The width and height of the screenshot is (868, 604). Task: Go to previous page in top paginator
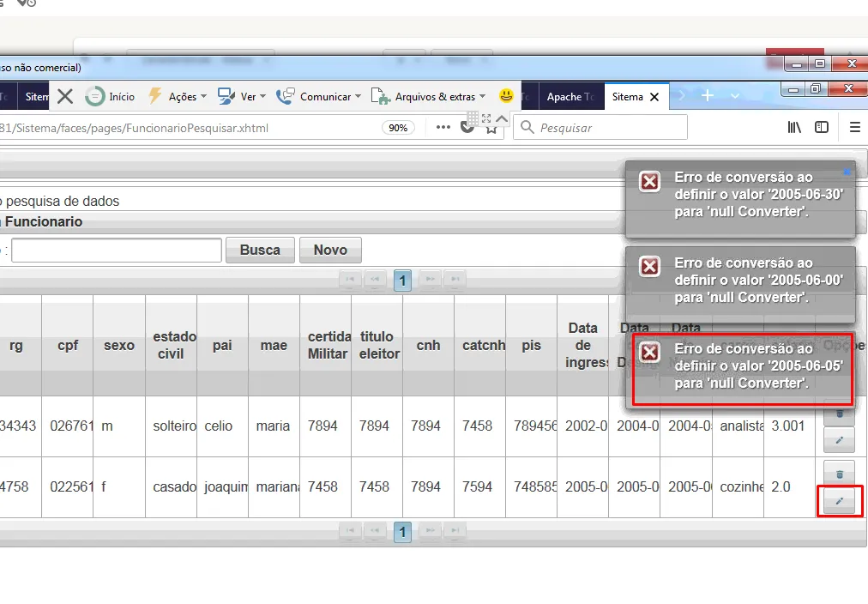[x=375, y=280]
